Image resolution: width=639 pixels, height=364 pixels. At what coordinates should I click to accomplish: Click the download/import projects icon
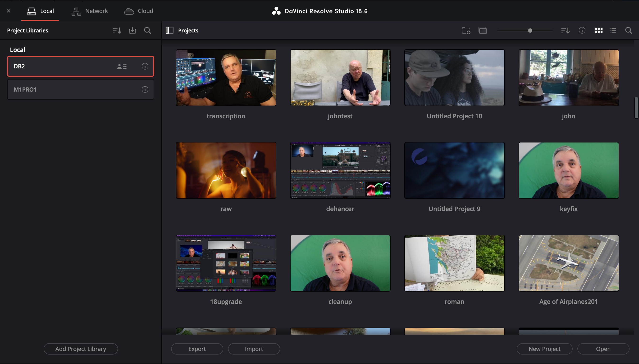[x=132, y=31]
